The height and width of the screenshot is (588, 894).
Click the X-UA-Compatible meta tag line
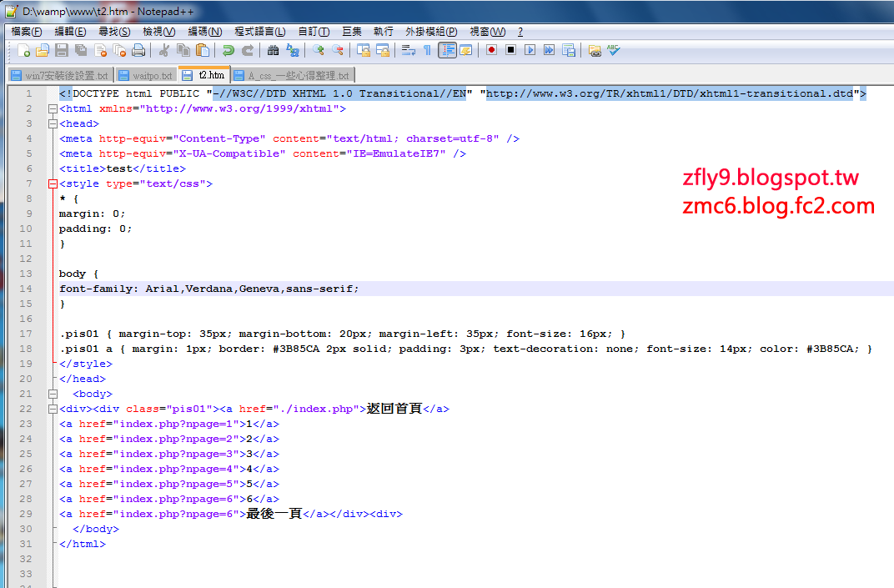tap(262, 153)
